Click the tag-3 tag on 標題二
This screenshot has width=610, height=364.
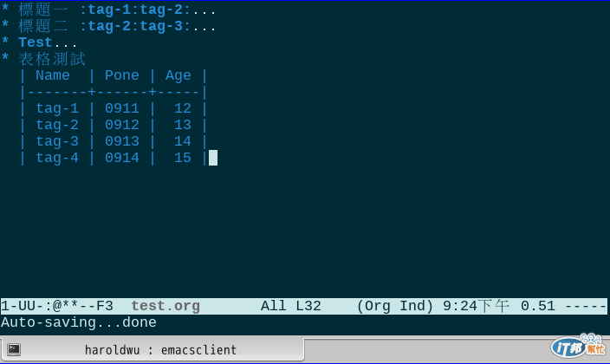[x=161, y=27]
